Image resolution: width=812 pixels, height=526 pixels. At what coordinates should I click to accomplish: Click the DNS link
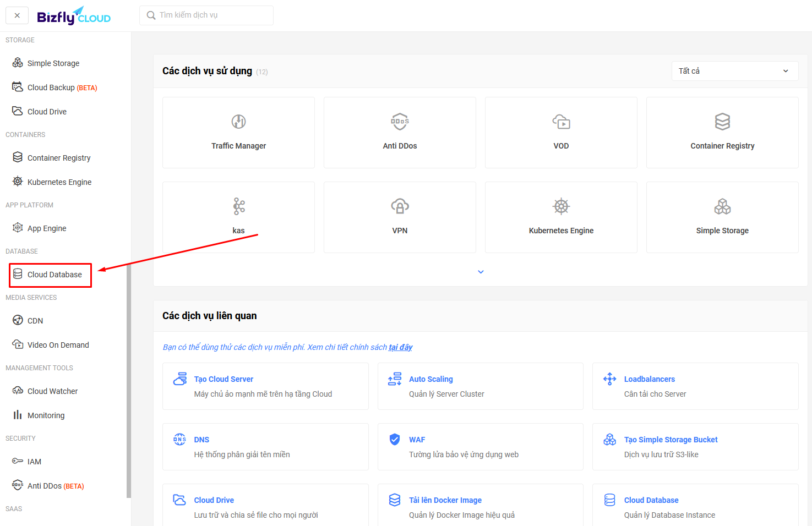click(x=201, y=440)
